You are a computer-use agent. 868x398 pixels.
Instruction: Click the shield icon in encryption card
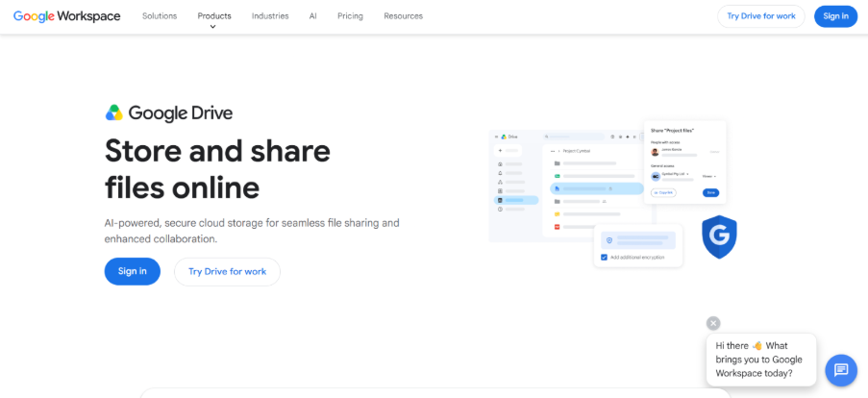[609, 240]
